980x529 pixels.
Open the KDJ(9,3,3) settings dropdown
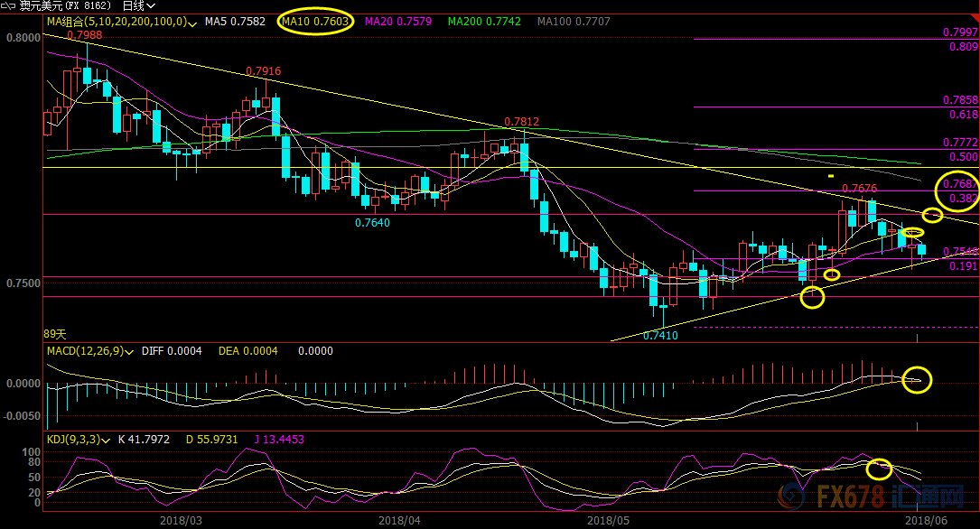tap(106, 441)
